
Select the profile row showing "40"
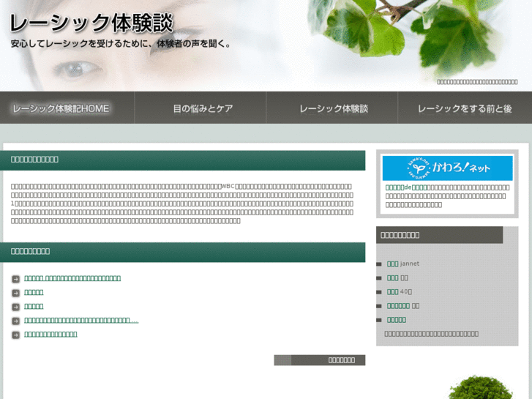400,291
